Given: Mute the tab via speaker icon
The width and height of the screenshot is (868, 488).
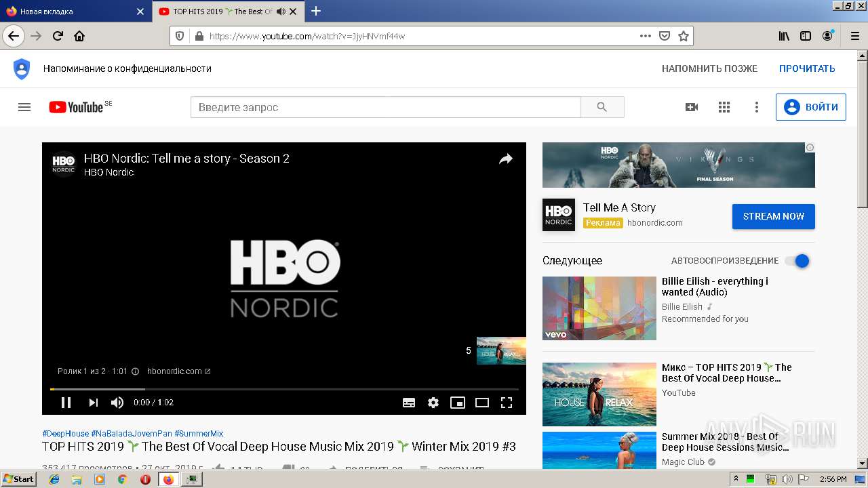Looking at the screenshot, I should pyautogui.click(x=281, y=12).
